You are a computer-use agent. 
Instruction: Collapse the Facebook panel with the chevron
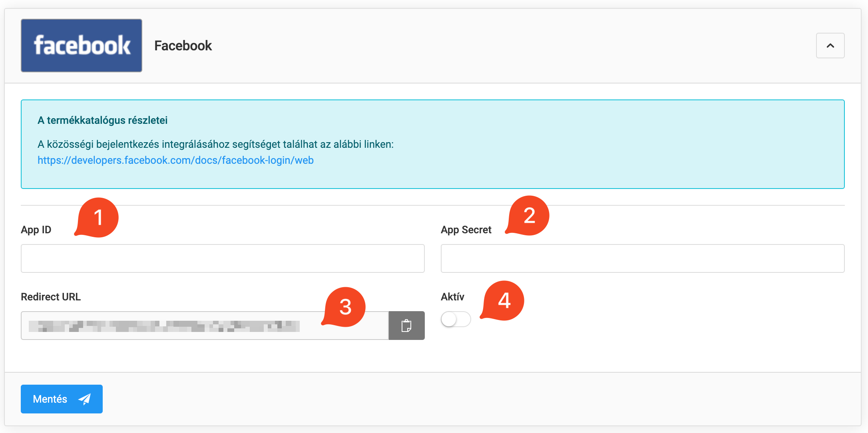tap(830, 46)
